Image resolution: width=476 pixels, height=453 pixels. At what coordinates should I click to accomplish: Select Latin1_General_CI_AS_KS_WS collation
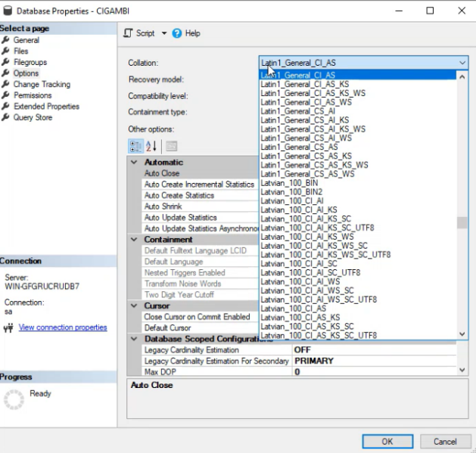(358, 93)
